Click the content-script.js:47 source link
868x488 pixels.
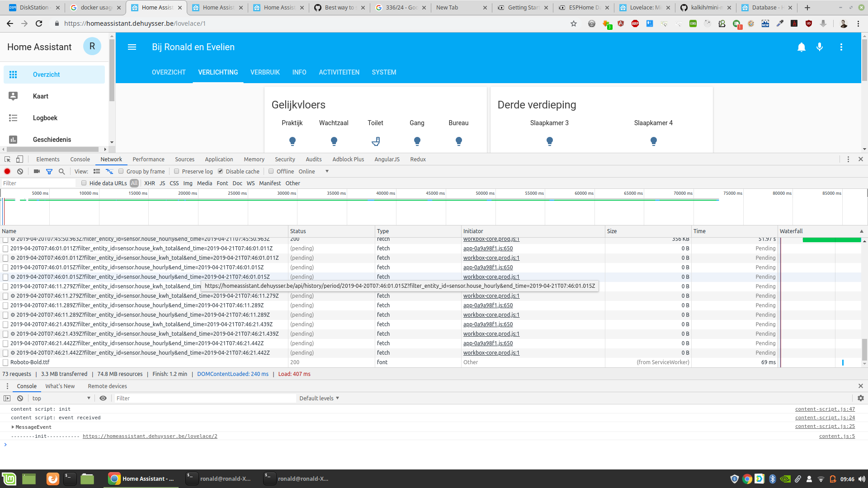825,409
